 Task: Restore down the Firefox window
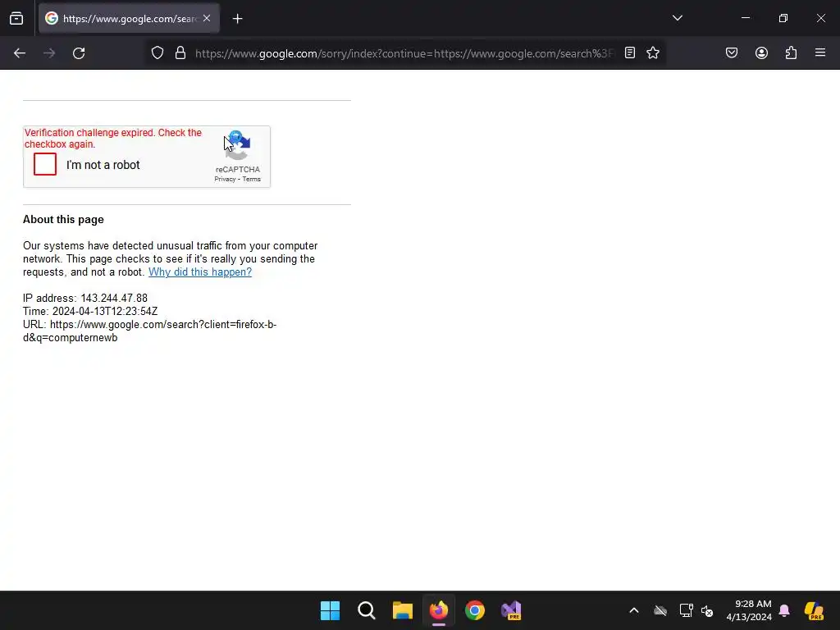(783, 18)
